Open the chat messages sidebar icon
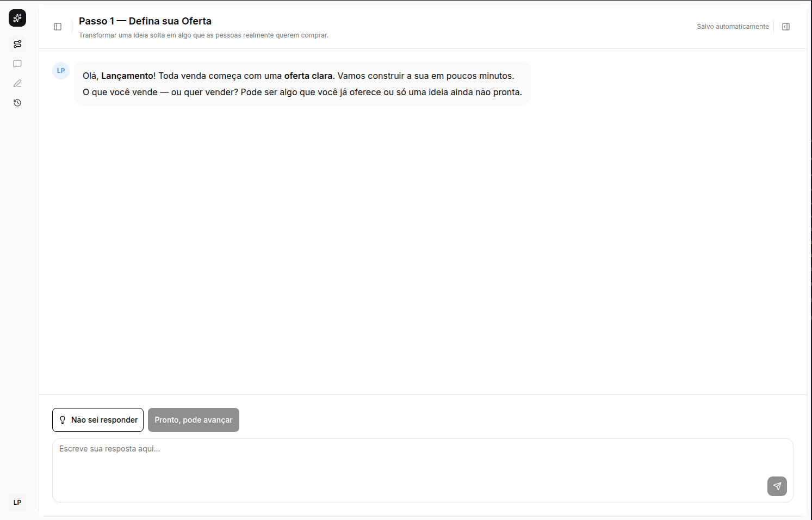Image resolution: width=812 pixels, height=520 pixels. coord(17,64)
